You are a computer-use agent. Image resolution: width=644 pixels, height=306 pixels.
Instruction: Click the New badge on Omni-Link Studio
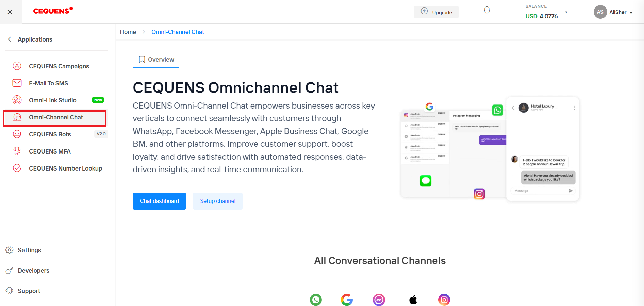(x=98, y=100)
